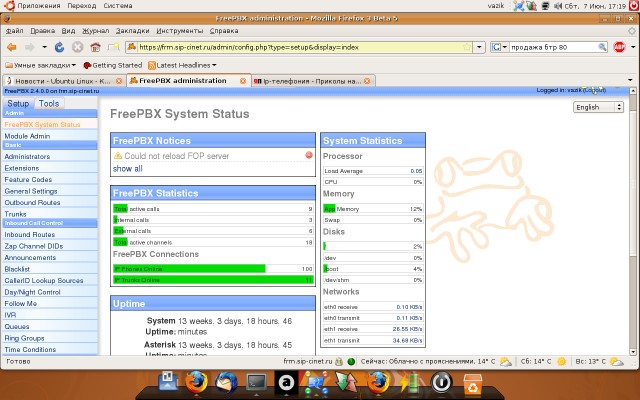Click the padlock icon in the status bar
Viewport: 640px width, 400px height.
pyautogui.click(x=339, y=361)
